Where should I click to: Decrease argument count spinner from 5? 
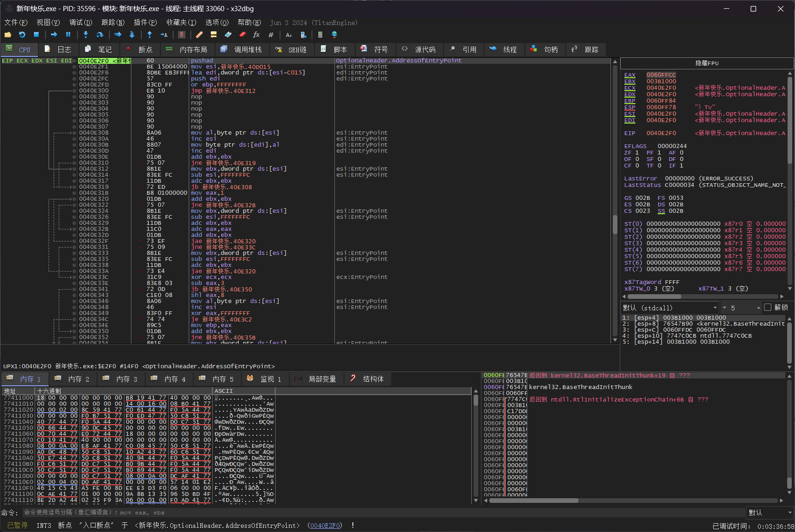click(725, 308)
